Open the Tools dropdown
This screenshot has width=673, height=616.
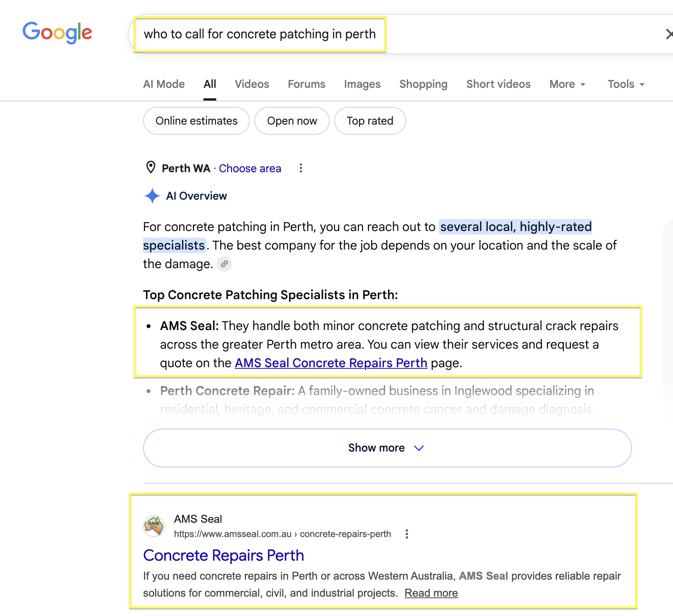(626, 84)
